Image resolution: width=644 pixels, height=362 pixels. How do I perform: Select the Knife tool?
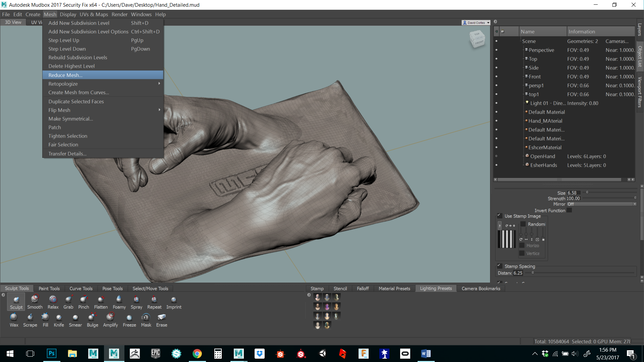(x=59, y=320)
